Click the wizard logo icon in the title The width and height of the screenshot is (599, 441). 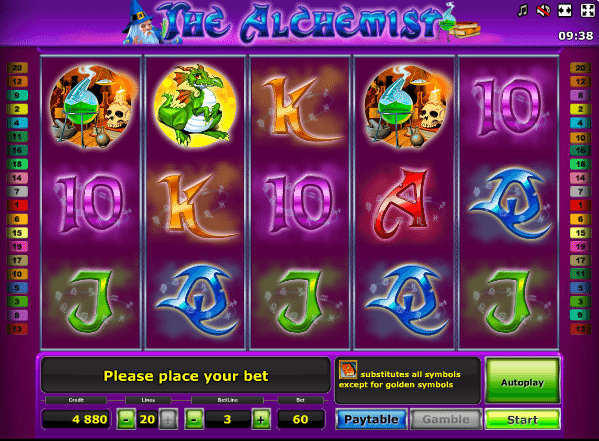142,24
